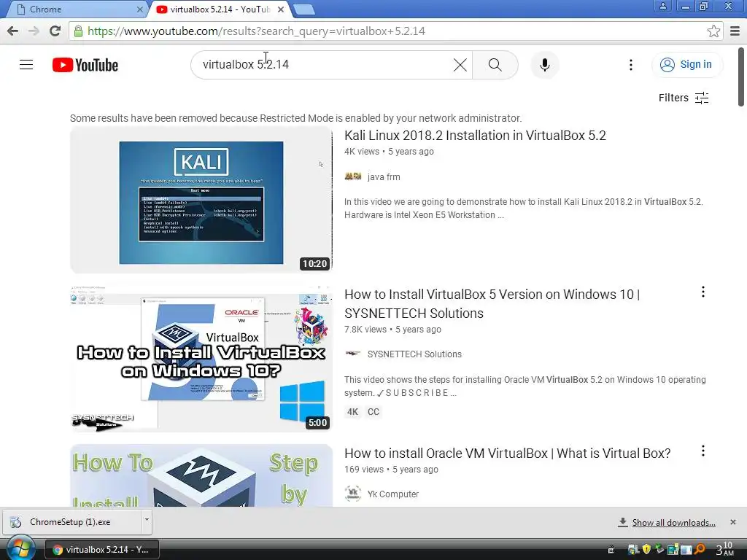Click the SYSNETTECH Solutions channel avatar
747x560 pixels.
tap(352, 354)
